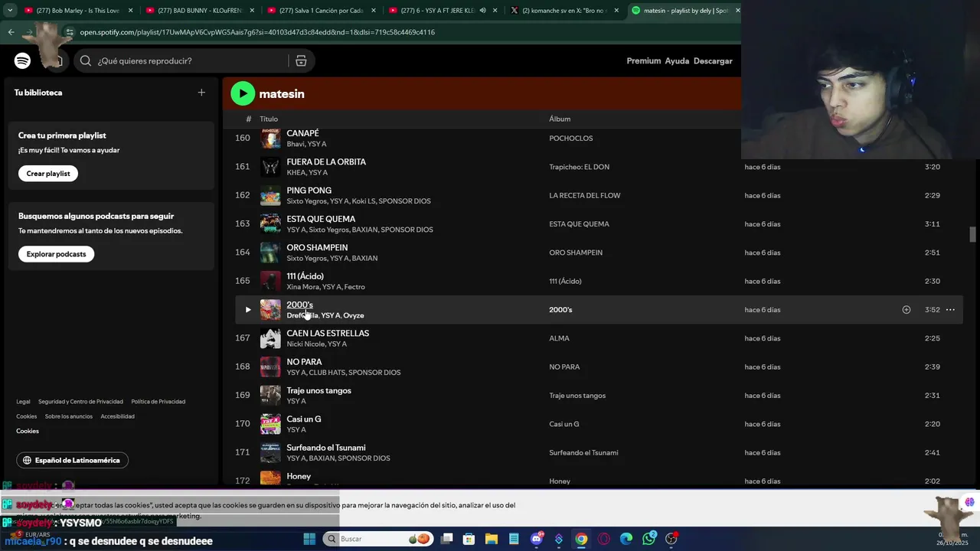The height and width of the screenshot is (551, 980).
Task: Switch to the YSY A FT JERE KLEIN tab
Action: (x=443, y=11)
